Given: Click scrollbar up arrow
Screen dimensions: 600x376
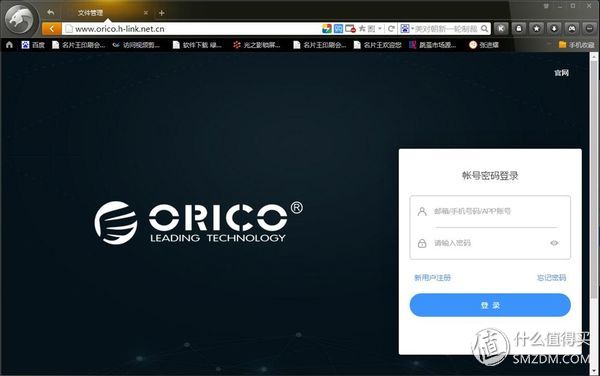Looking at the screenshot, I should coord(594,56).
